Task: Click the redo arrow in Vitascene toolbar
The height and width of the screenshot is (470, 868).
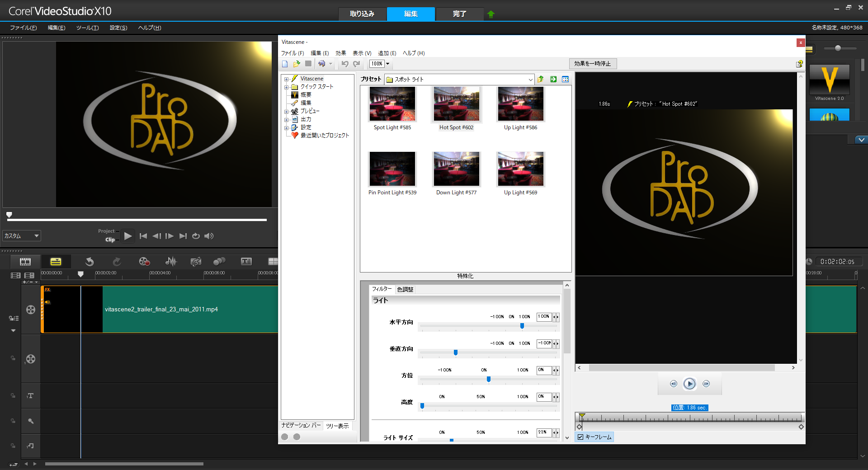Action: (357, 64)
